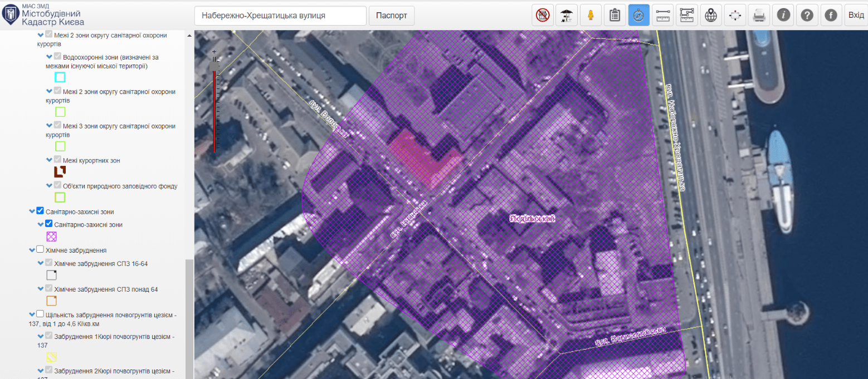Click the address search field
The width and height of the screenshot is (868, 379).
tap(280, 16)
